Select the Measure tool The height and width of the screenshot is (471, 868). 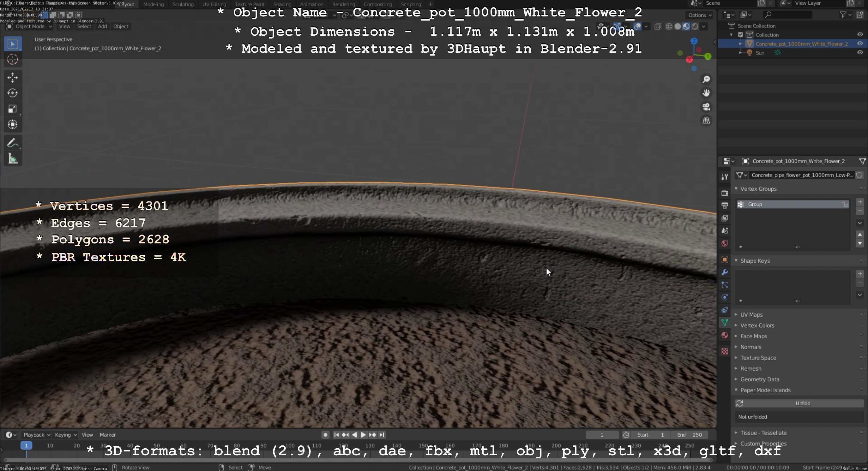[13, 159]
